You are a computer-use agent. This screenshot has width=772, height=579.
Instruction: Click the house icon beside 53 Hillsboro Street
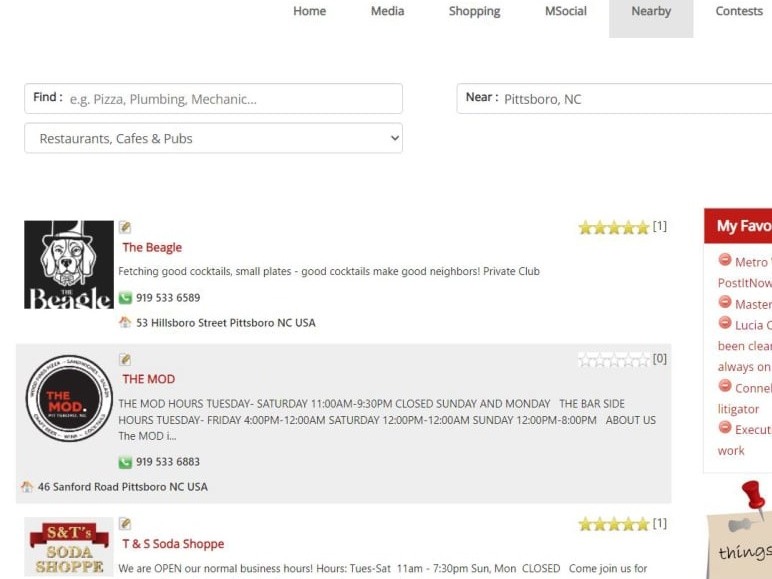[125, 322]
